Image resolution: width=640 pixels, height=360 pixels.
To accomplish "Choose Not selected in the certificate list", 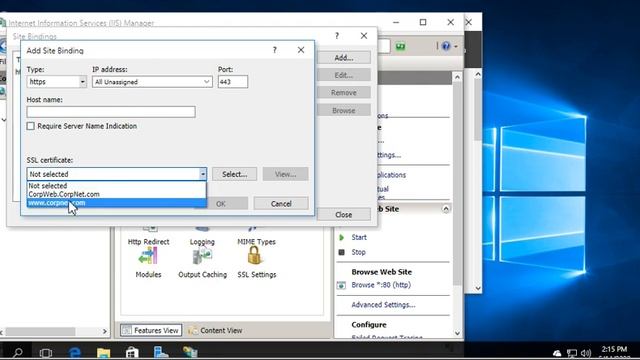I will pos(117,186).
